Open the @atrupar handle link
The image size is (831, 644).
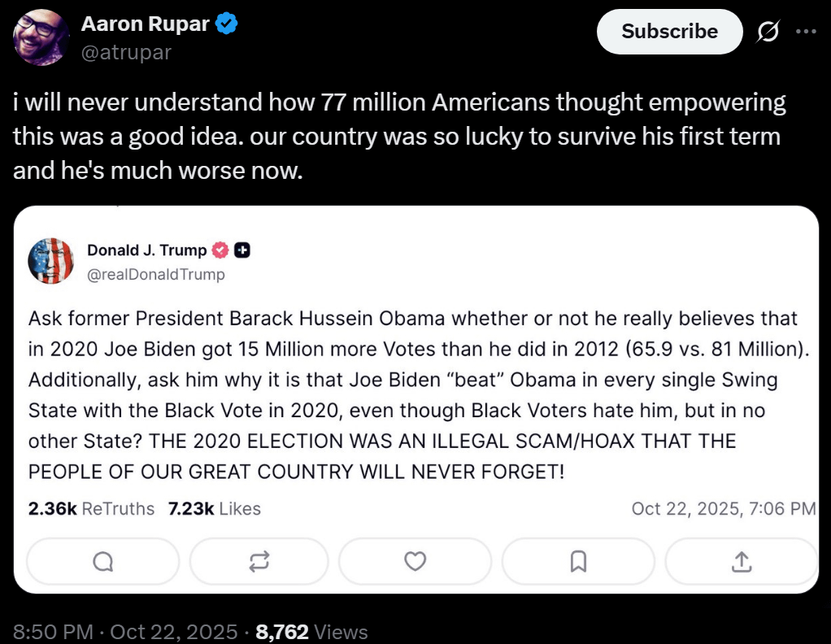(x=126, y=53)
